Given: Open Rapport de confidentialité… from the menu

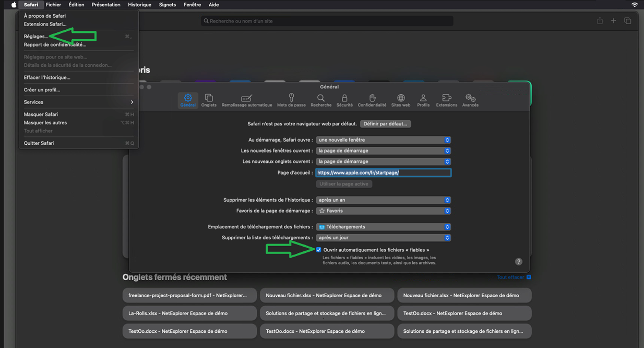Looking at the screenshot, I should pos(78,44).
